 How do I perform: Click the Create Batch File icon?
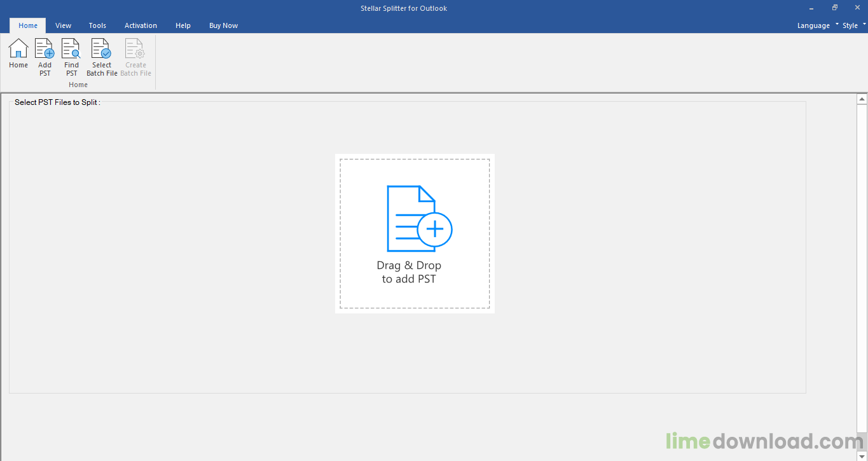pyautogui.click(x=135, y=54)
